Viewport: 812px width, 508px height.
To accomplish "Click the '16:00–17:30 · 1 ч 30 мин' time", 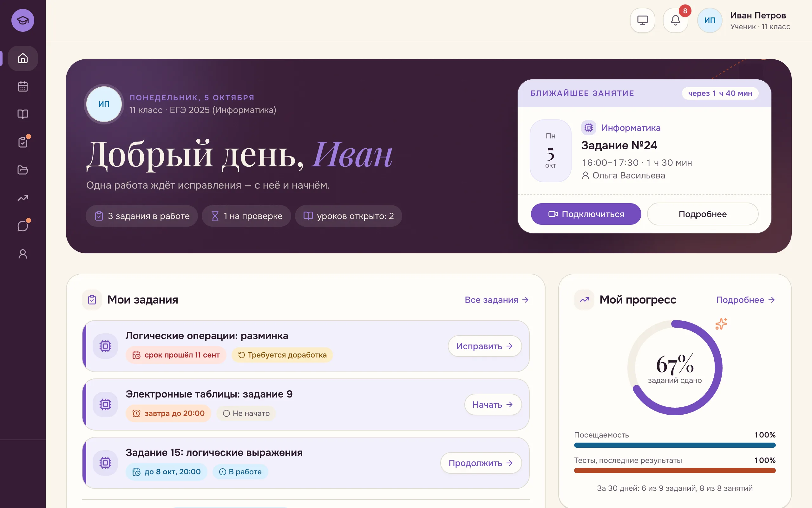I will 637,163.
